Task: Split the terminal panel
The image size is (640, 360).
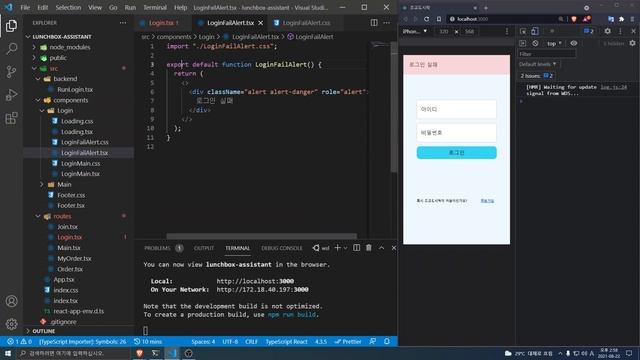Action: pos(356,248)
